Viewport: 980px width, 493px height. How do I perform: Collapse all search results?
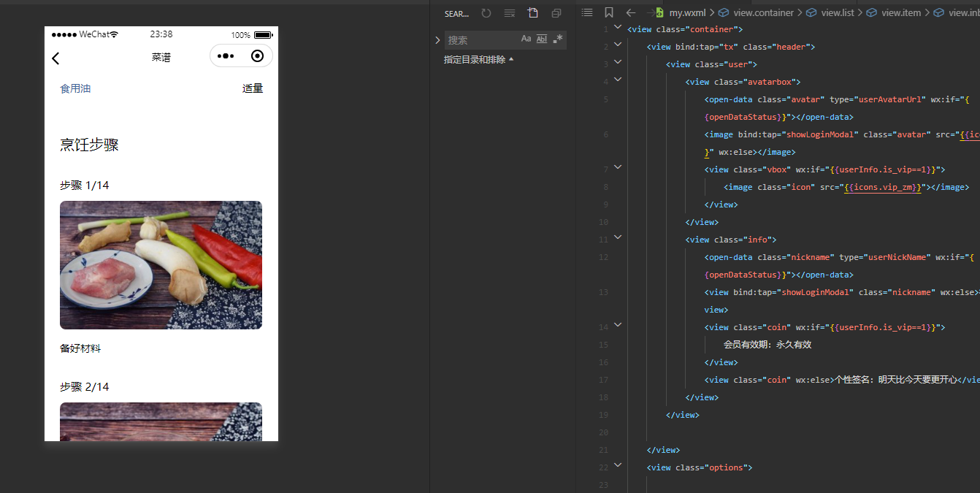(556, 13)
